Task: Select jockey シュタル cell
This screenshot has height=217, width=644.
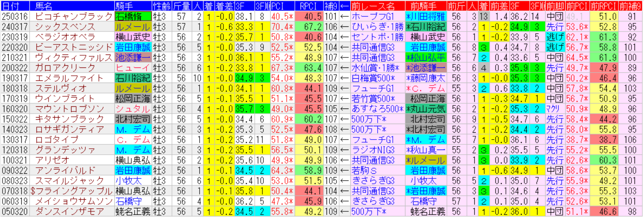Action: (x=133, y=108)
